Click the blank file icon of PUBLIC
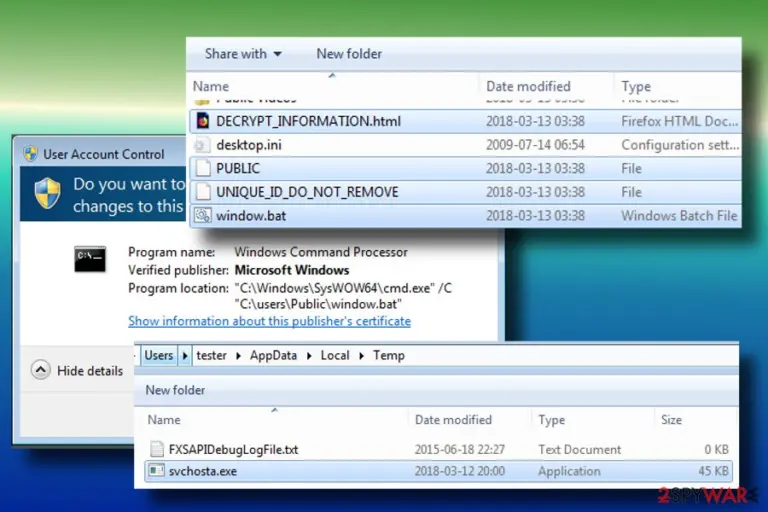This screenshot has height=512, width=768. point(202,168)
